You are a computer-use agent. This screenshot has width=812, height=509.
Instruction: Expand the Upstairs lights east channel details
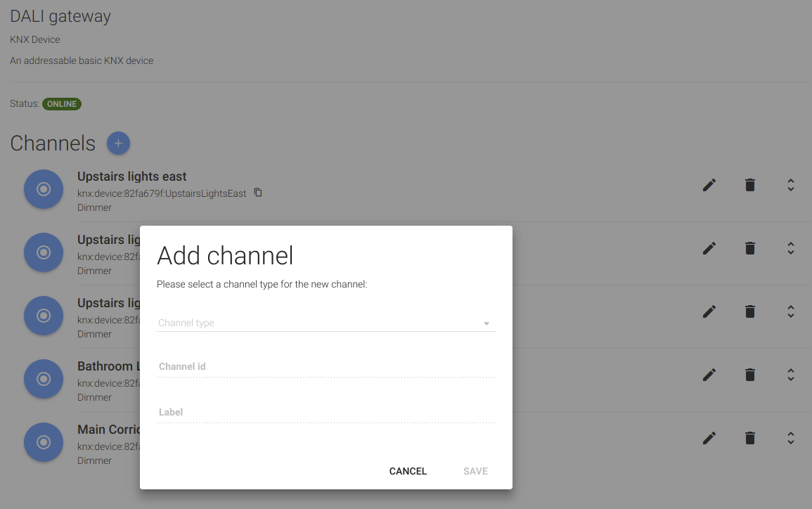point(791,185)
